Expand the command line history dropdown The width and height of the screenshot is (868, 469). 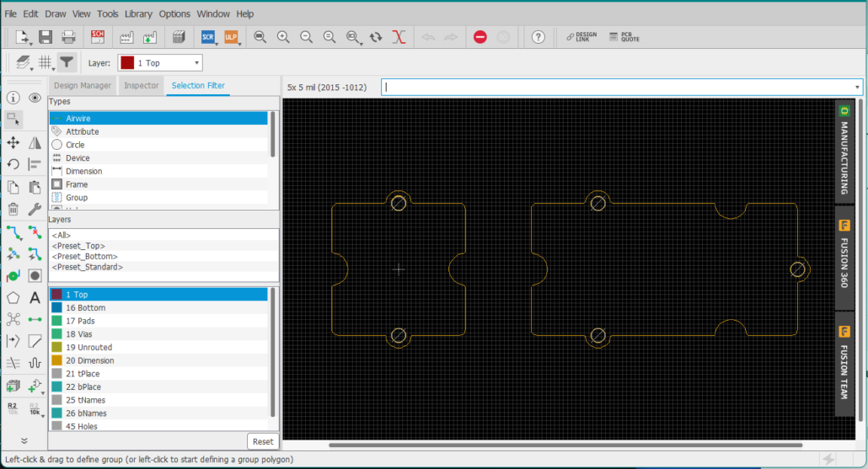pyautogui.click(x=857, y=87)
